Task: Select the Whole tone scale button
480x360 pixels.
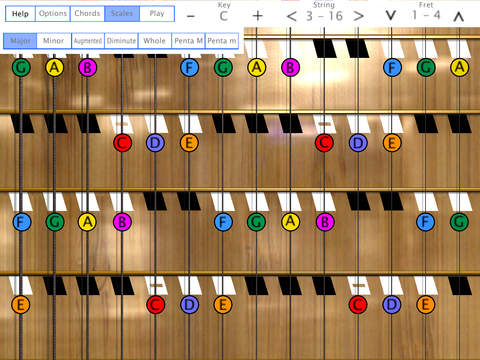Action: tap(154, 41)
